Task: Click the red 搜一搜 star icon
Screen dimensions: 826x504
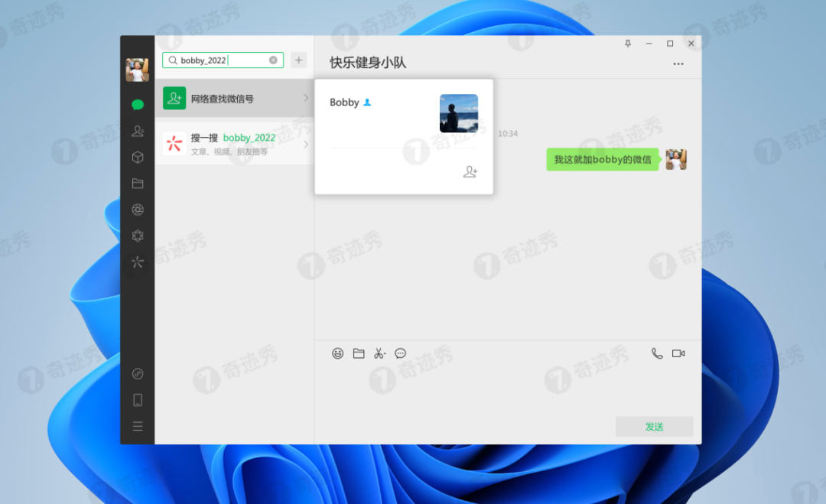Action: (x=174, y=143)
